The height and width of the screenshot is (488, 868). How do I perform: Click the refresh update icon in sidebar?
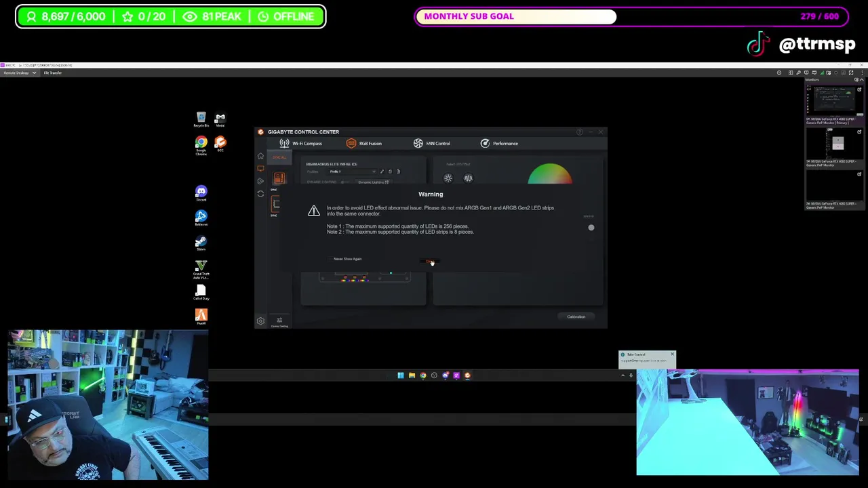click(260, 194)
